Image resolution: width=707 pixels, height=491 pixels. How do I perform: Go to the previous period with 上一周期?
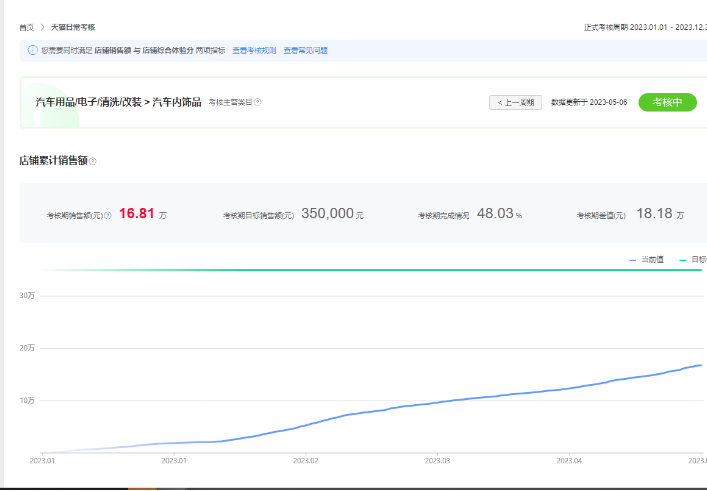coord(515,102)
